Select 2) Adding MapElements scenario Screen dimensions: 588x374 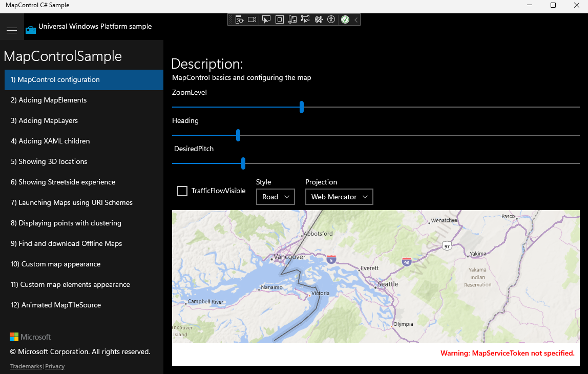(84, 100)
